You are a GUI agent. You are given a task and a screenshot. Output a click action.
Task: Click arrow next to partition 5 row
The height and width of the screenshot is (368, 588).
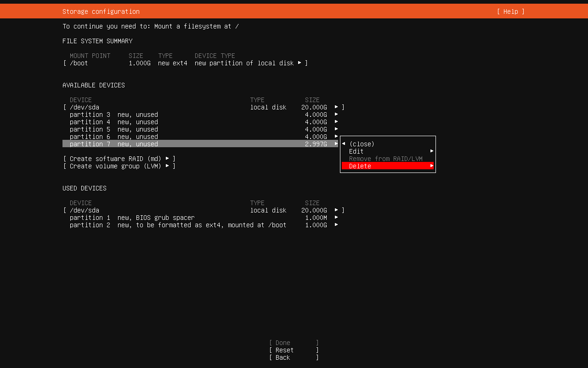(336, 129)
